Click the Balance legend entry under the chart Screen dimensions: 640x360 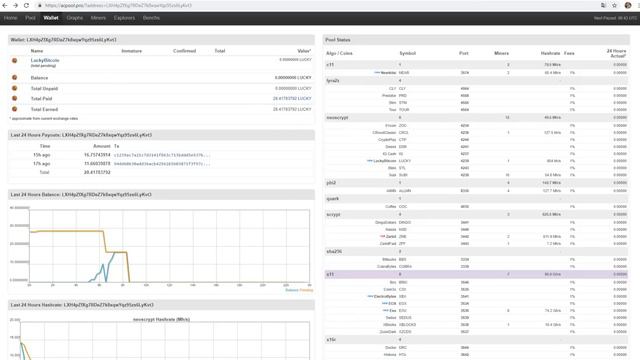pyautogui.click(x=292, y=290)
